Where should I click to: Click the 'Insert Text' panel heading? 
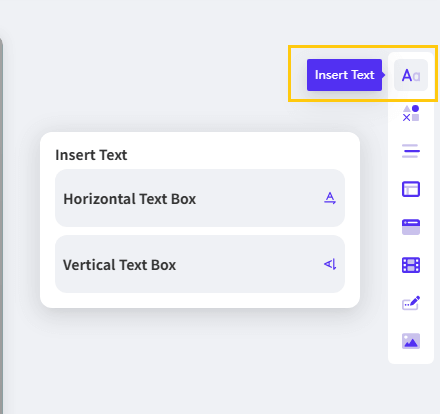click(91, 155)
